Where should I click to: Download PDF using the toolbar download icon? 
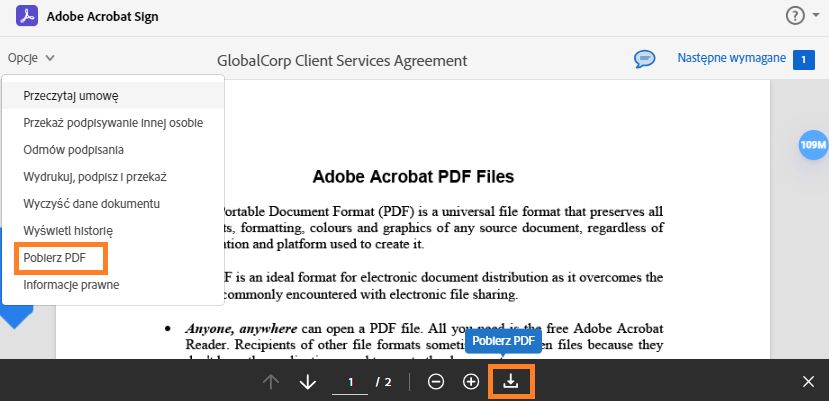coord(511,381)
